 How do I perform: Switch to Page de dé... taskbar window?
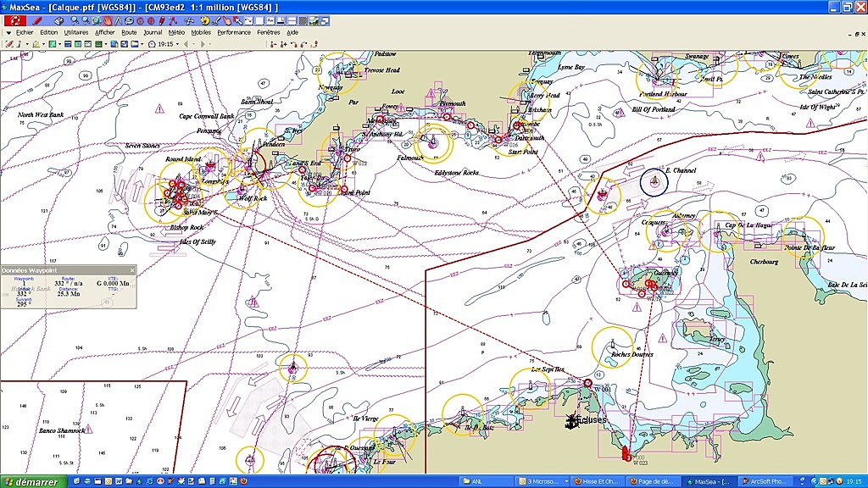654,481
